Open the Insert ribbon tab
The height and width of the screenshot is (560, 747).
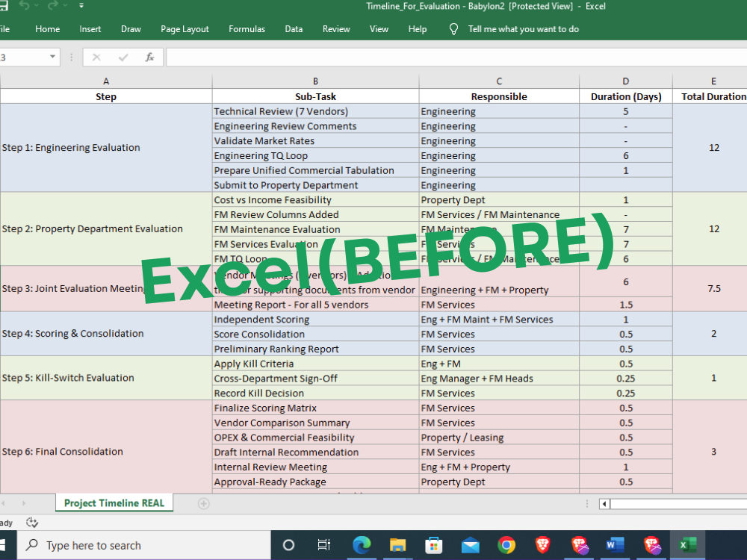tap(90, 29)
